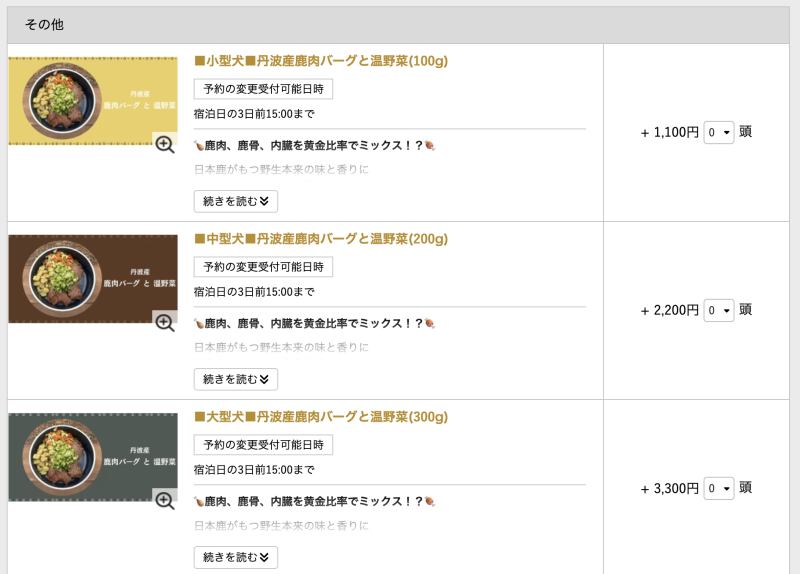Click the その他 section header
This screenshot has height=574, width=800.
coord(44,25)
